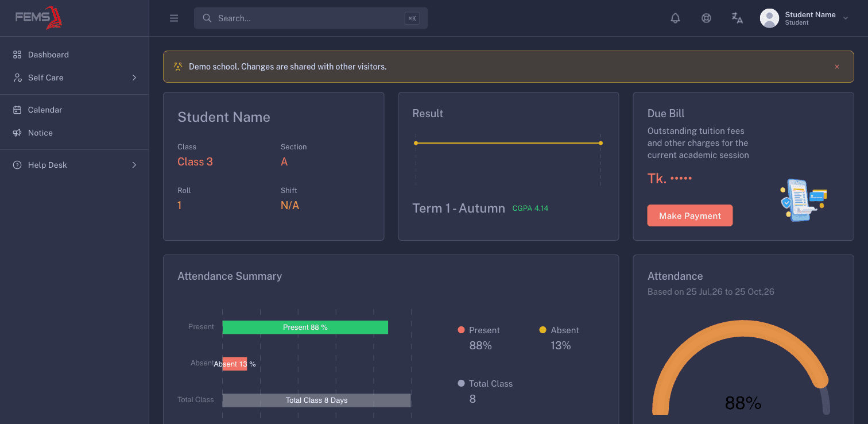Toggle the Total Class legend item
The width and height of the screenshot is (868, 424).
[x=485, y=384]
